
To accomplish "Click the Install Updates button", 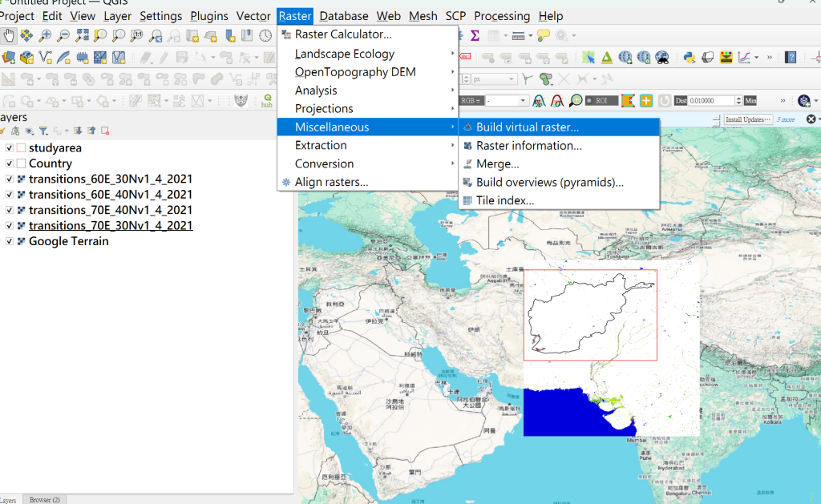I will [748, 119].
